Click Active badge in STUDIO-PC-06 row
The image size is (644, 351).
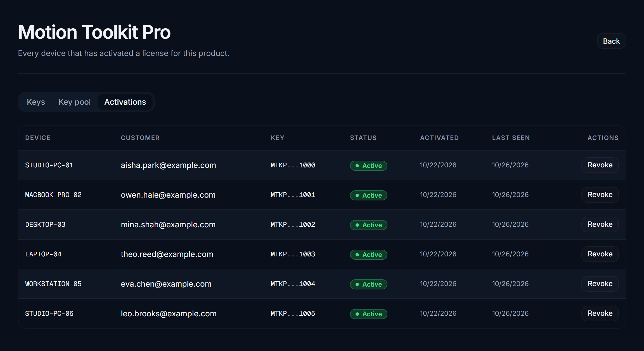(x=368, y=314)
